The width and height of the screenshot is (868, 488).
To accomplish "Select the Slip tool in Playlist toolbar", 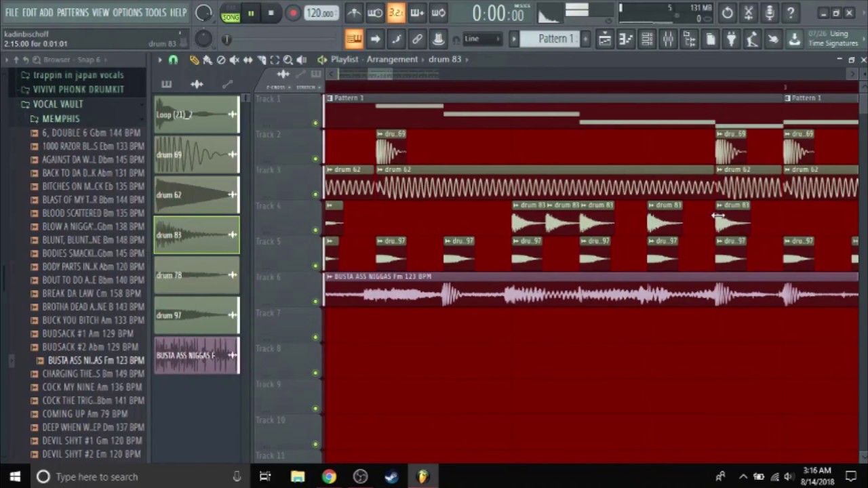I will click(248, 60).
